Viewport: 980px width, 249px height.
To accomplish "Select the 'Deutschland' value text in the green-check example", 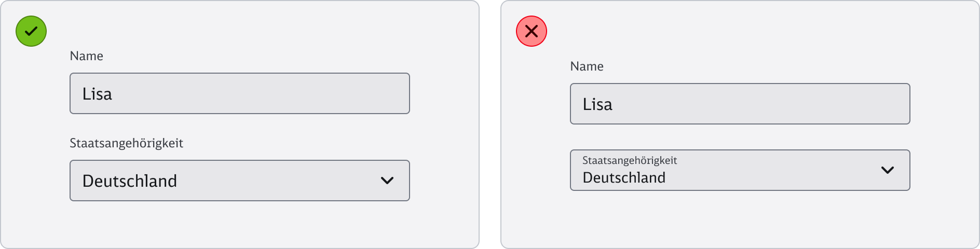I will (x=130, y=181).
